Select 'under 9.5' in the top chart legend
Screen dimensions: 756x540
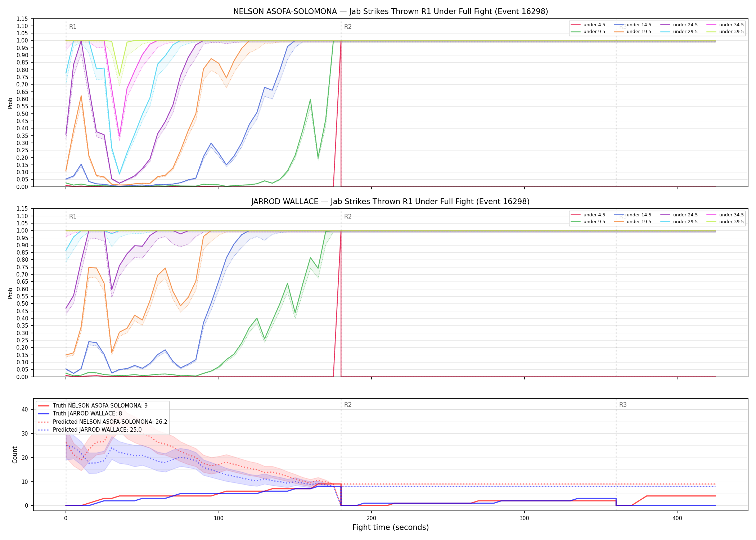588,32
